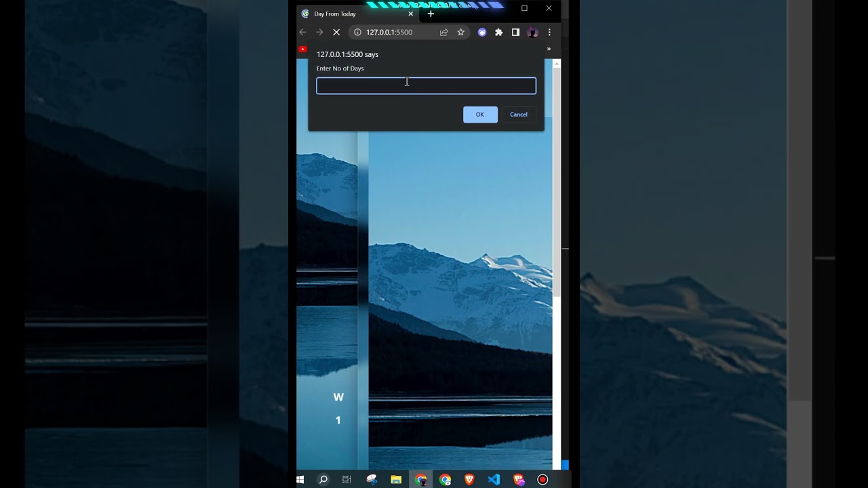Screen dimensions: 868x488
Task: Open the Windows Start menu
Action: [300, 480]
